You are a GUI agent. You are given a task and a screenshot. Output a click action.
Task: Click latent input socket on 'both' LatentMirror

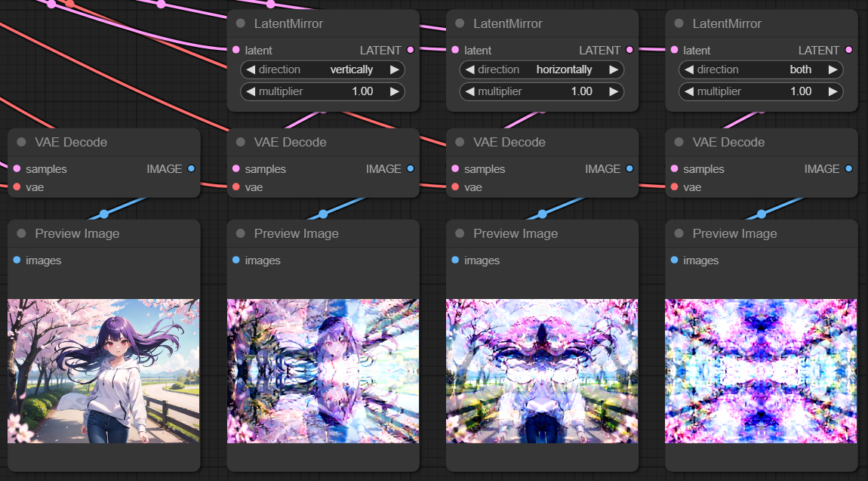674,50
